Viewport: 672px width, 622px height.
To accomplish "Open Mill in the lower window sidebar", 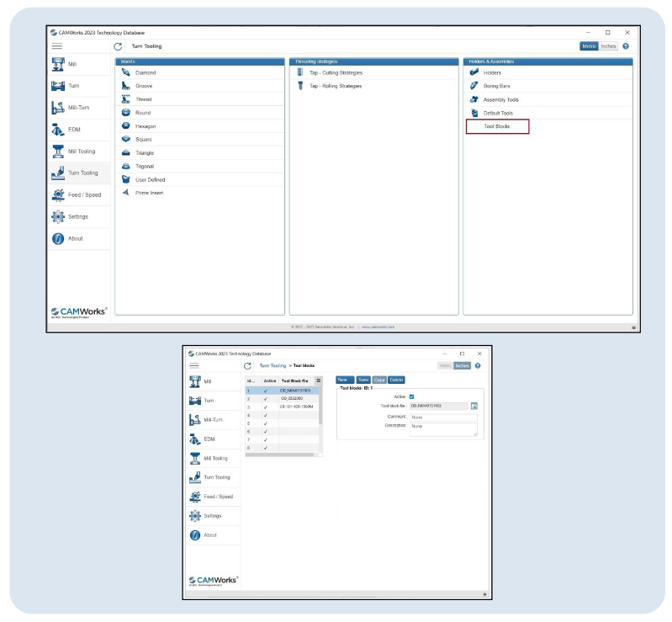I will click(x=214, y=381).
